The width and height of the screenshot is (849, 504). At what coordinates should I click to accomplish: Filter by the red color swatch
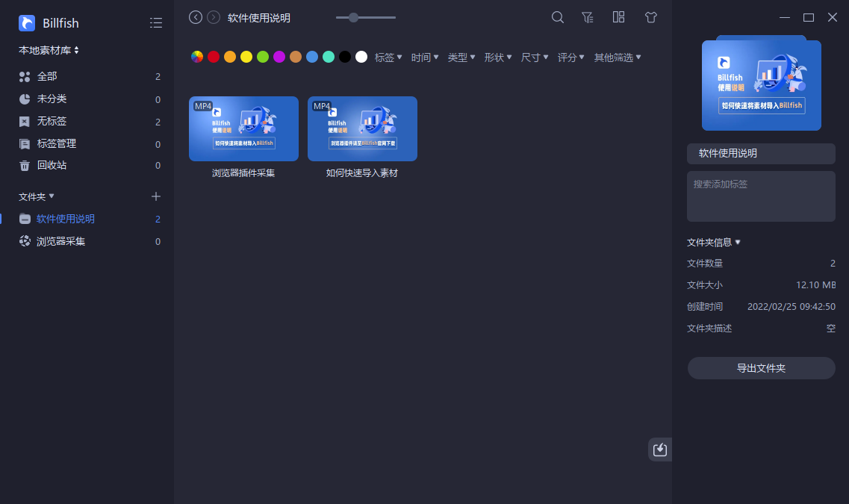pos(214,57)
